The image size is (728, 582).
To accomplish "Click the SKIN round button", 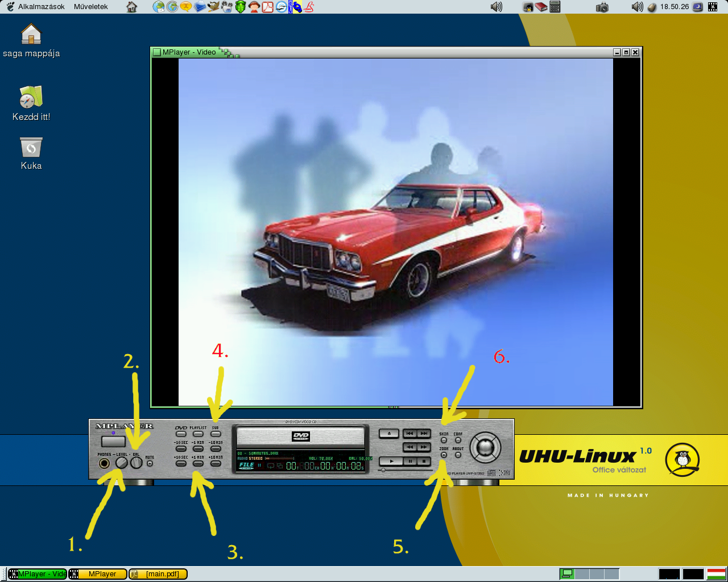I will tap(444, 440).
